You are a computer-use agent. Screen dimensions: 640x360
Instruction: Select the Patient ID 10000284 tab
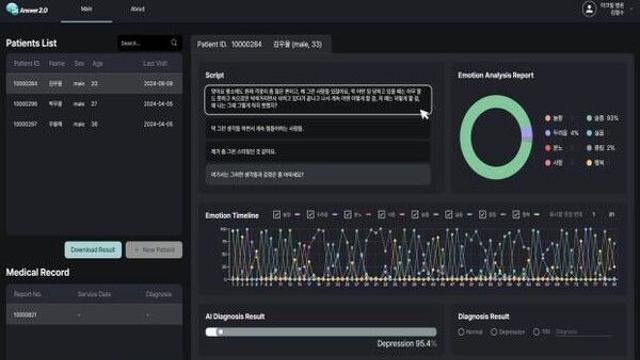tap(260, 44)
